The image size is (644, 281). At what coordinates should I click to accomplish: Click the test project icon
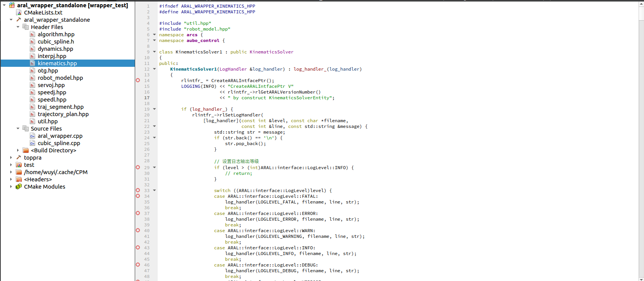point(19,165)
